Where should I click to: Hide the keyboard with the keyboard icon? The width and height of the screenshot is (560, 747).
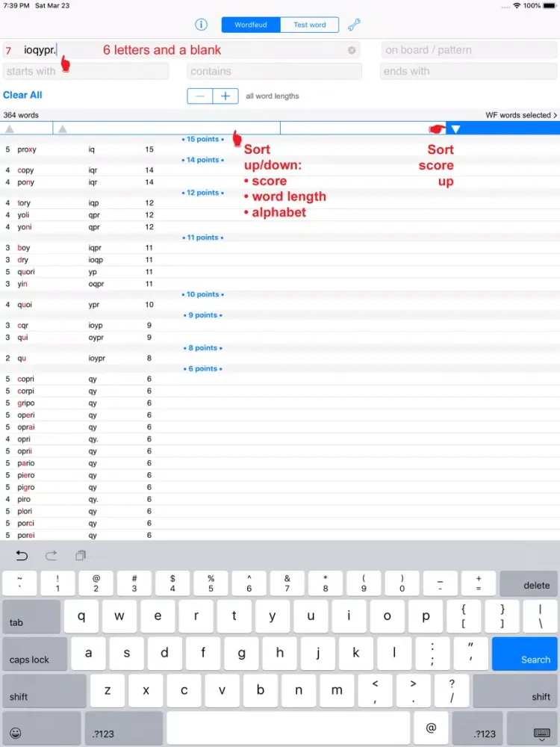click(541, 734)
